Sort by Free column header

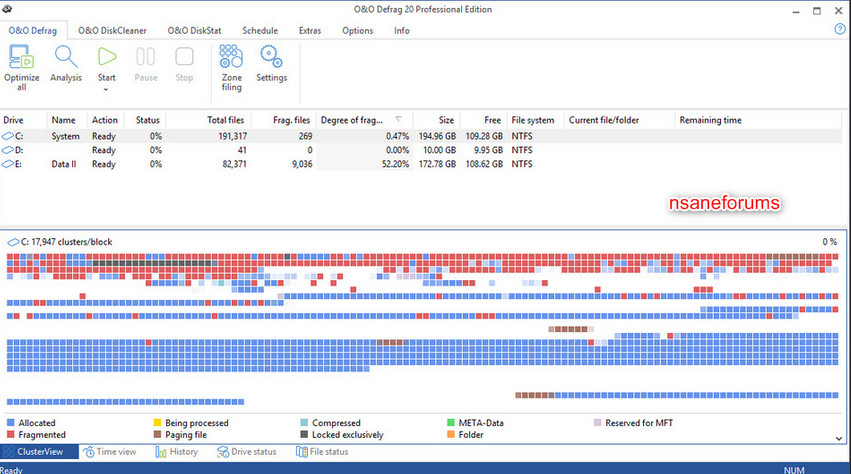click(484, 120)
